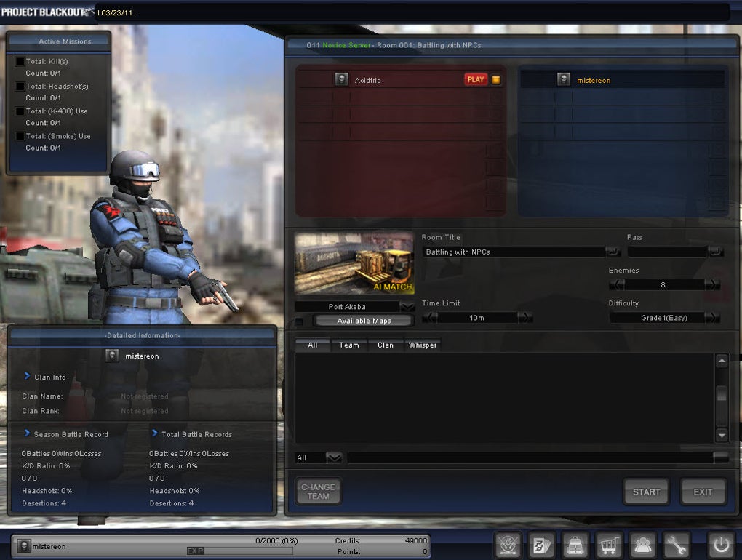Click the rank icon in bottom status bar
The height and width of the screenshot is (560, 742).
[24, 546]
